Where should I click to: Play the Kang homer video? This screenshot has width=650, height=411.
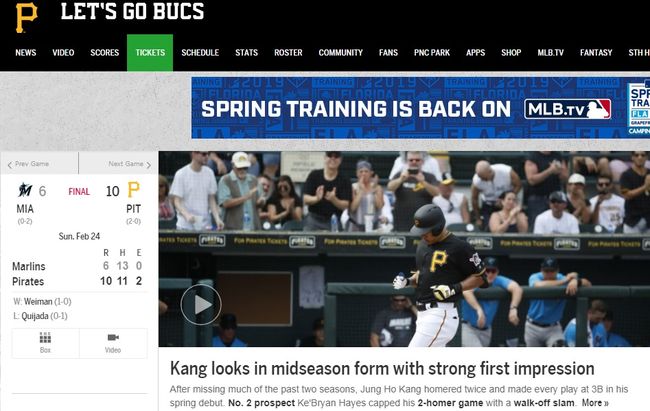pos(201,304)
